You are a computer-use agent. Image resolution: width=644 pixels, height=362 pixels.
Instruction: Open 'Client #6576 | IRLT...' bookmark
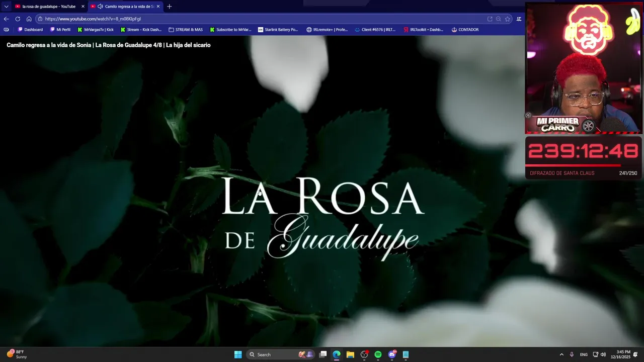(x=375, y=30)
